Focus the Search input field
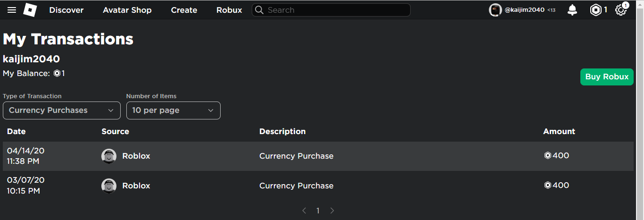Viewport: 644px width, 220px height. (335, 10)
